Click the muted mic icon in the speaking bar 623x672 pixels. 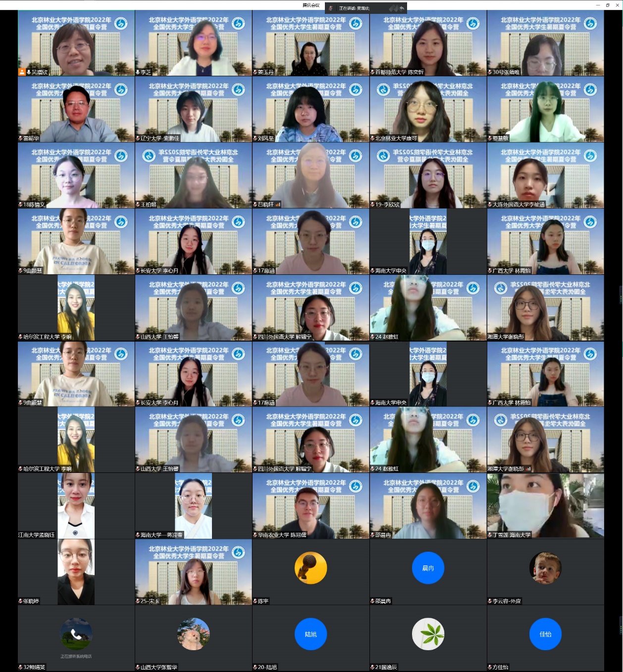click(331, 8)
